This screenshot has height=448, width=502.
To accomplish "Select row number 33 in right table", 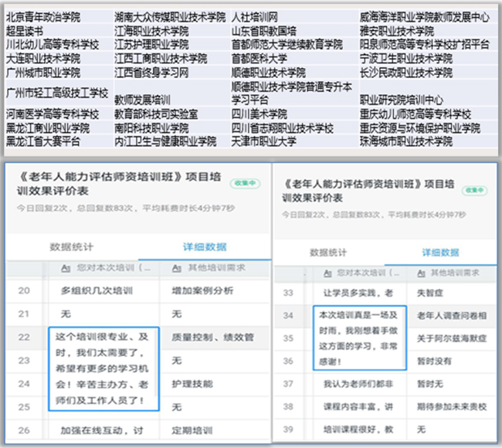I will (x=288, y=293).
